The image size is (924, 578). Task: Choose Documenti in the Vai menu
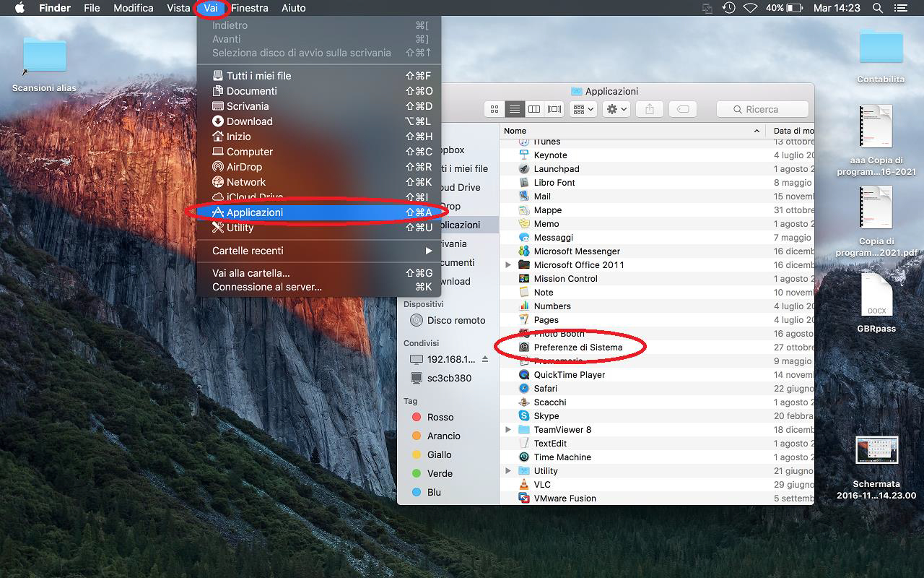(318, 91)
